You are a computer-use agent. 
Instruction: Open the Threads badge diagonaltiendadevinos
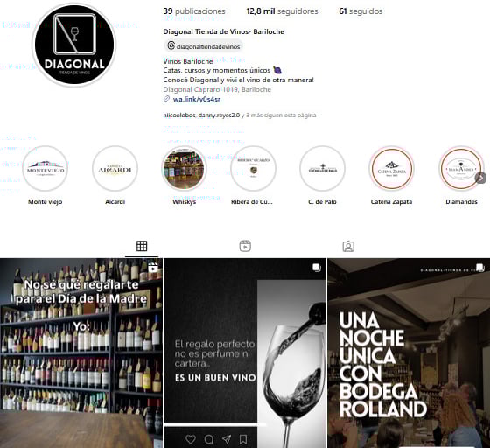tap(203, 46)
